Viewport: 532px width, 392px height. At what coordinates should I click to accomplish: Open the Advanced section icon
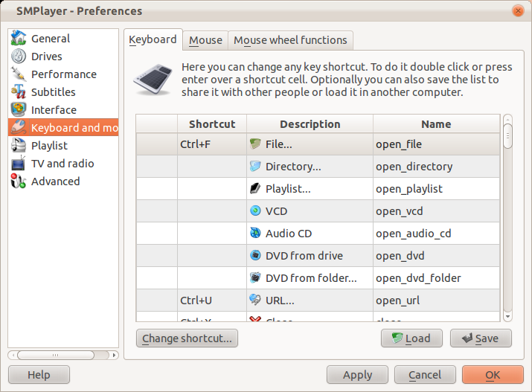coord(19,181)
